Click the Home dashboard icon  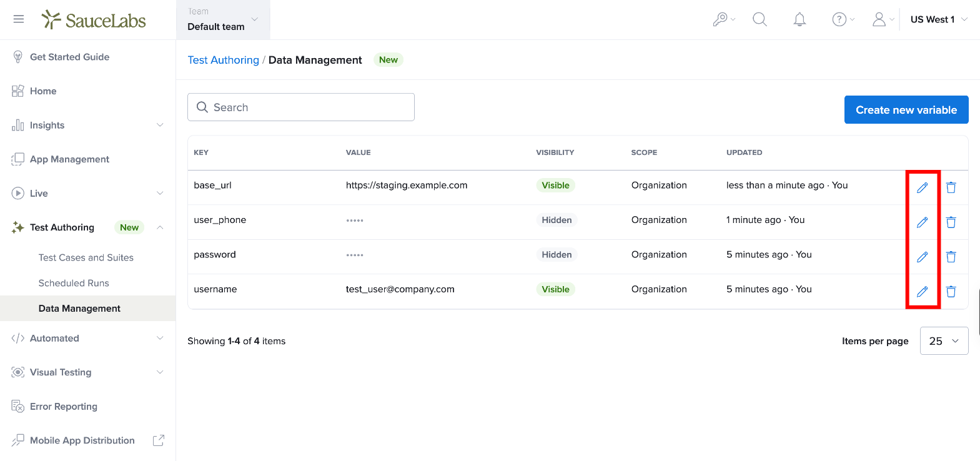coord(17,91)
